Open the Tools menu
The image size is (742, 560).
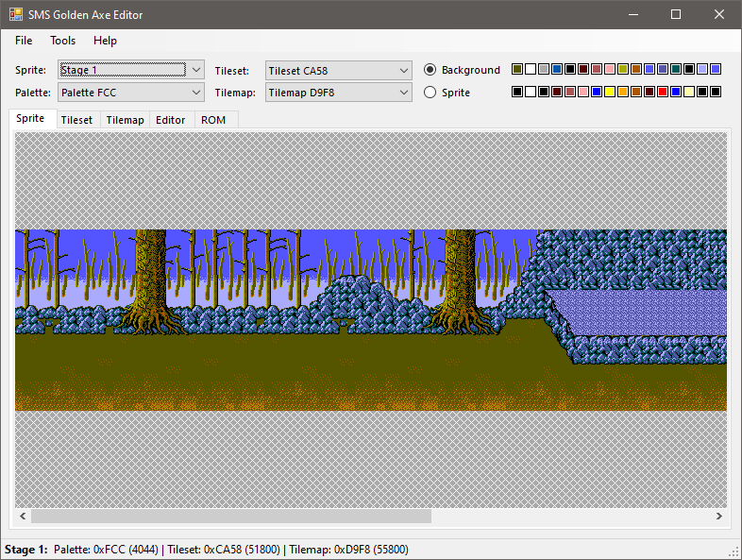(x=63, y=41)
